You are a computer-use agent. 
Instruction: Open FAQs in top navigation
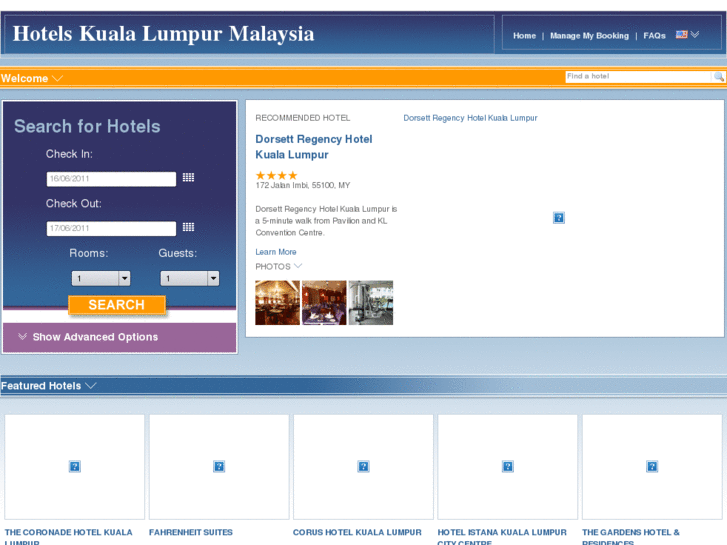654,36
